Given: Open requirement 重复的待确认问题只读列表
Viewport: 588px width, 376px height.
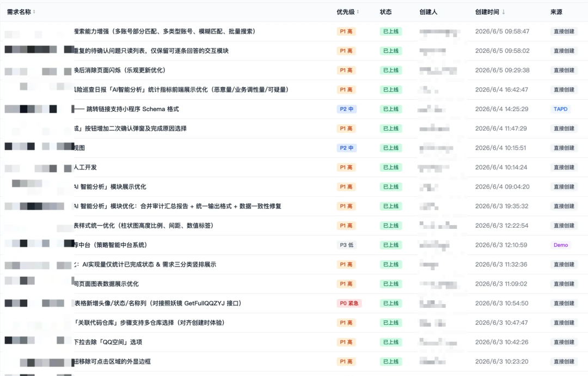Looking at the screenshot, I should (x=151, y=51).
